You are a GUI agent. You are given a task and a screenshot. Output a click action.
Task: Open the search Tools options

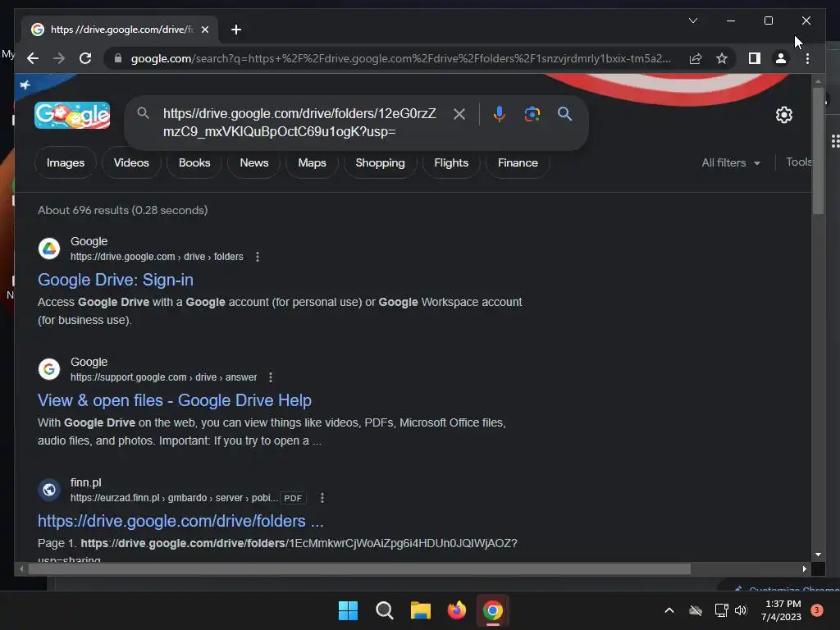(799, 162)
